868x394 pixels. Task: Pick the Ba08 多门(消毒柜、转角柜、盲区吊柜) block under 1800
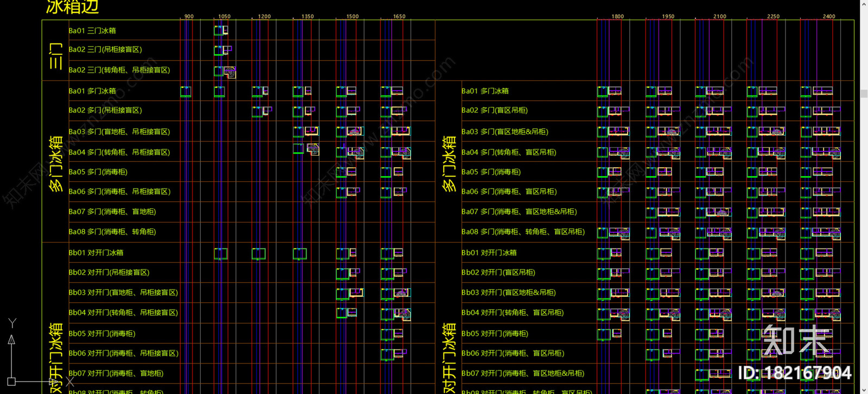click(614, 233)
